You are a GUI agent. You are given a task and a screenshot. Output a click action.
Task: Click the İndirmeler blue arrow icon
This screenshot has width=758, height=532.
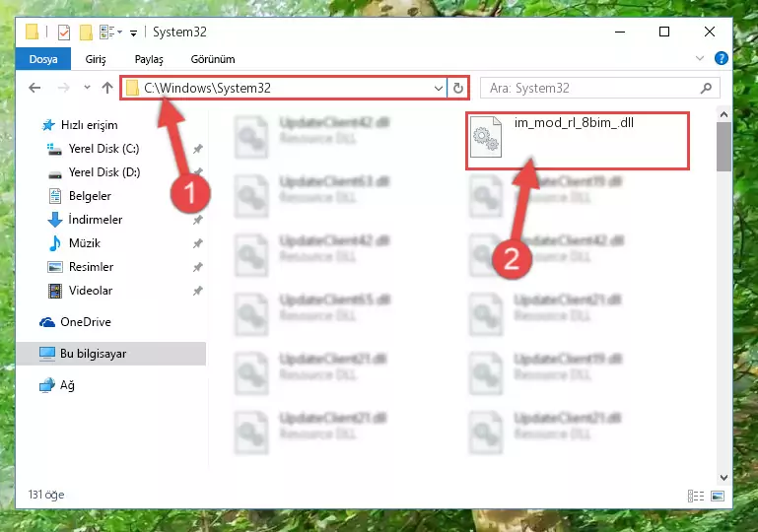pos(54,220)
